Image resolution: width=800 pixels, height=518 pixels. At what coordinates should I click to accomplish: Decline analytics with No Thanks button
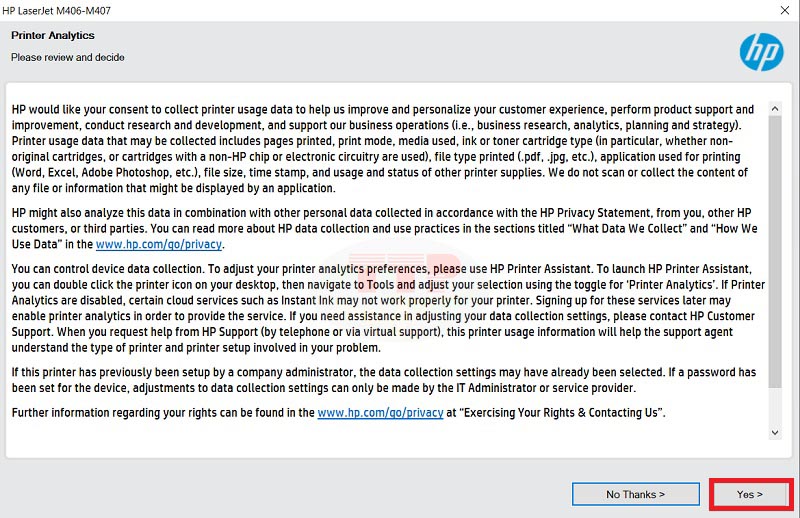coord(635,494)
